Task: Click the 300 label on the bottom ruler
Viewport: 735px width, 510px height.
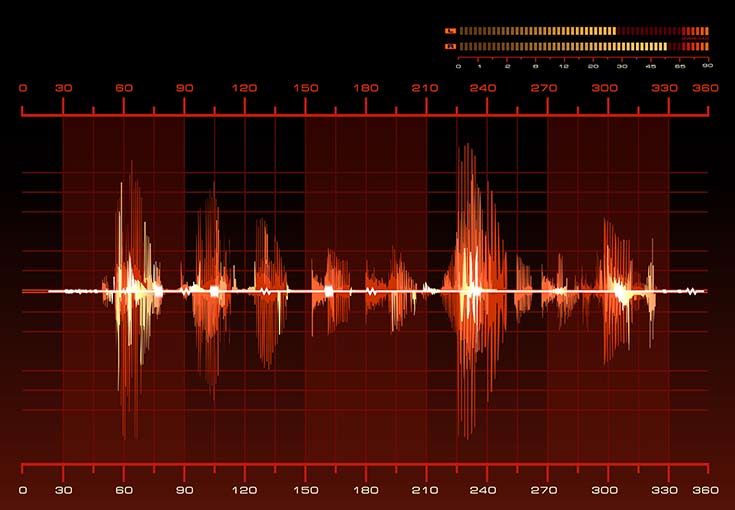Action: tap(605, 490)
